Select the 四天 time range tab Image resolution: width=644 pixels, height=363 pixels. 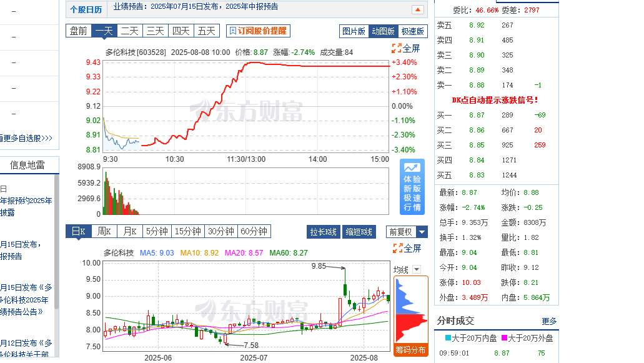coord(181,31)
